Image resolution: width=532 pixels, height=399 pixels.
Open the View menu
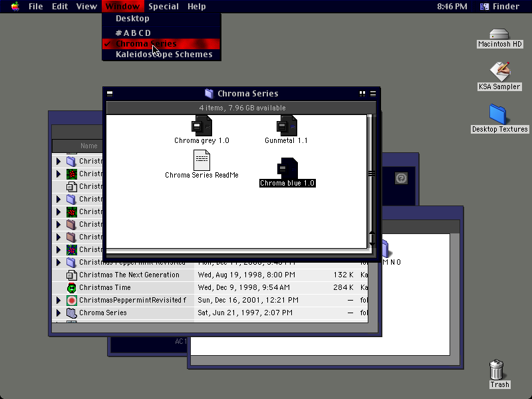pos(86,7)
